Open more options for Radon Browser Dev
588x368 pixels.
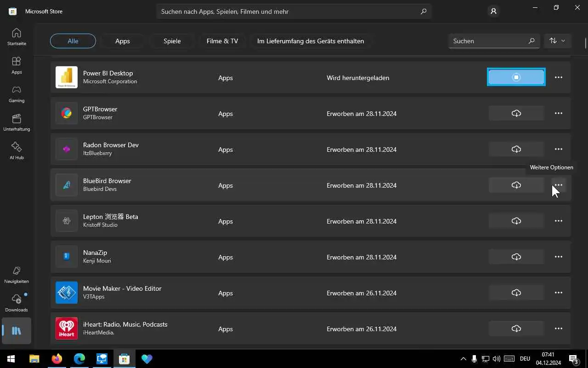pos(559,149)
